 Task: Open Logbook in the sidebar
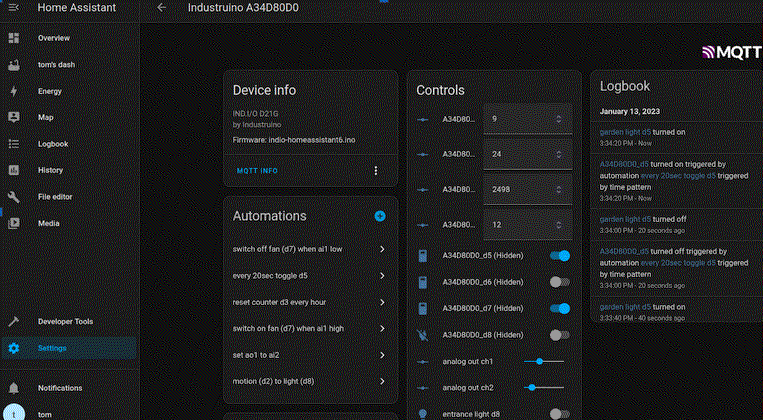[x=53, y=144]
